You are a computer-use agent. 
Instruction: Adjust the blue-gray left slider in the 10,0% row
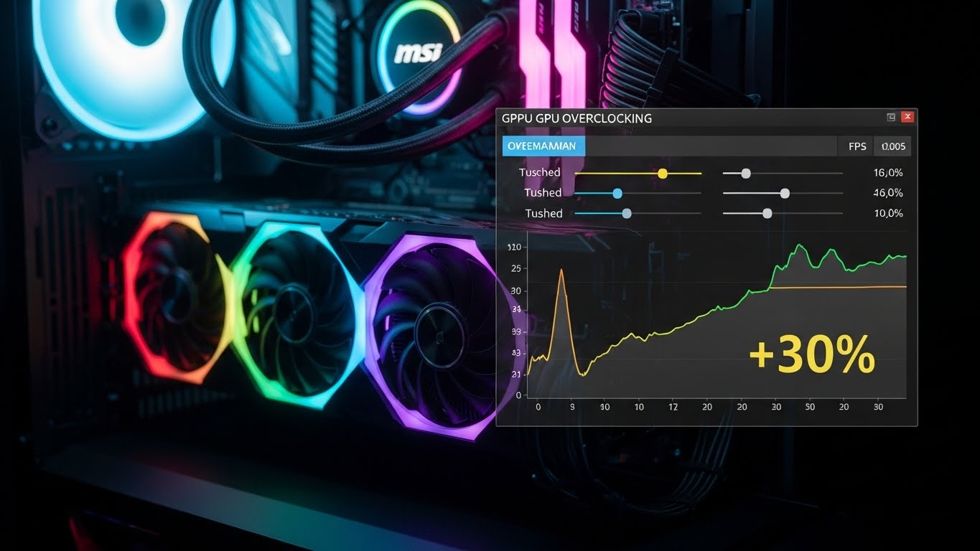click(627, 213)
